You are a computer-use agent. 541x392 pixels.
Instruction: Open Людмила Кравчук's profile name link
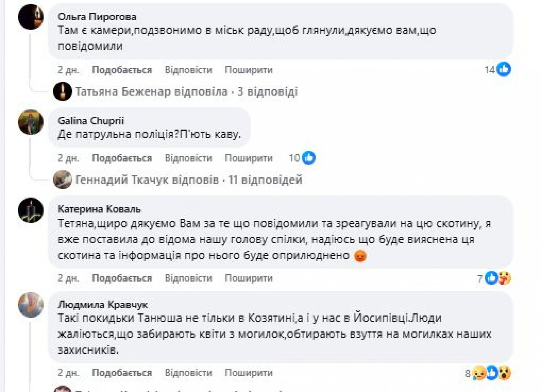(x=103, y=304)
